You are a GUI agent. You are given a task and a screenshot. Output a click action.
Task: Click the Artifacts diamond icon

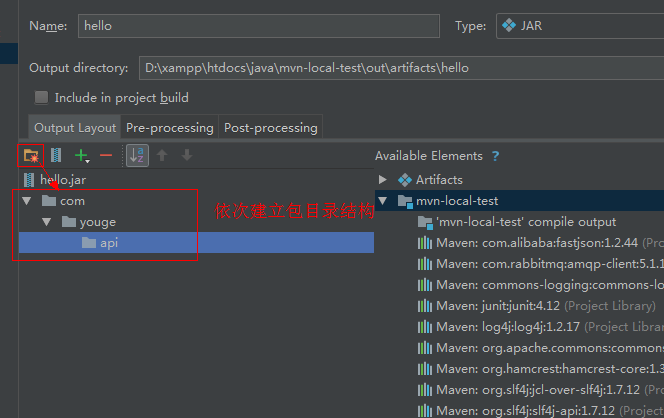coord(405,180)
